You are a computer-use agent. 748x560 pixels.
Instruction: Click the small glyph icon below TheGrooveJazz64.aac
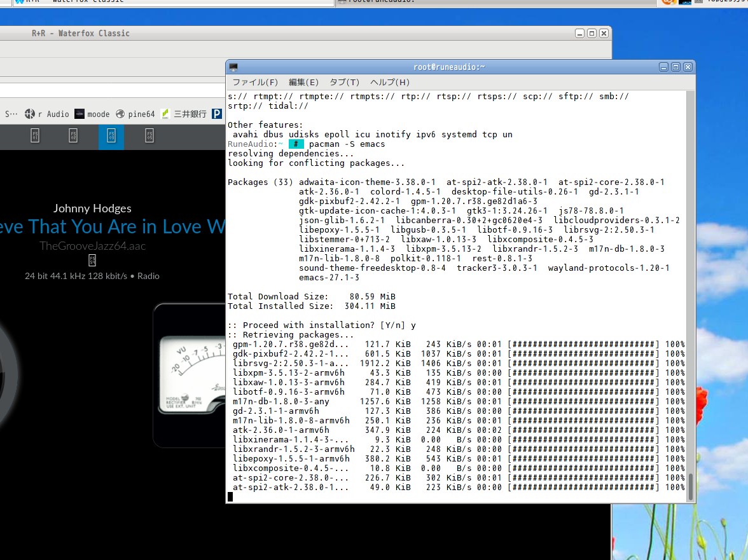pyautogui.click(x=92, y=261)
